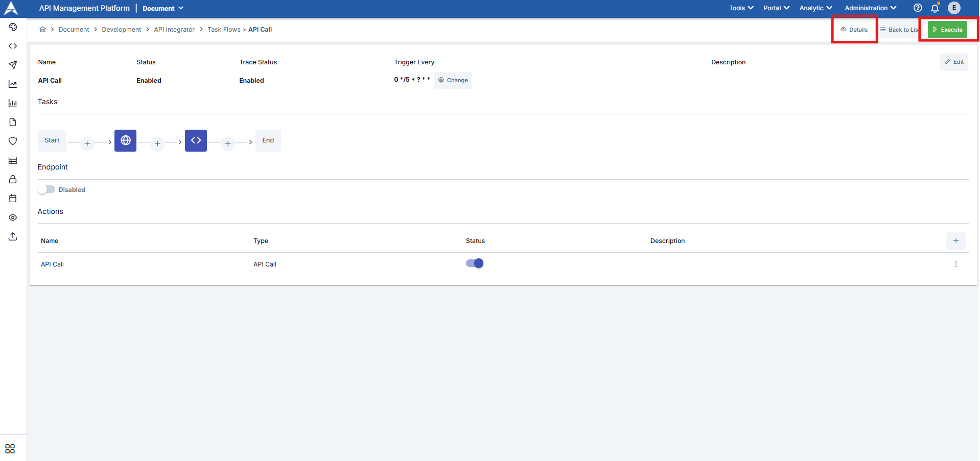Open the Analytic menu
This screenshot has width=980, height=461.
815,8
